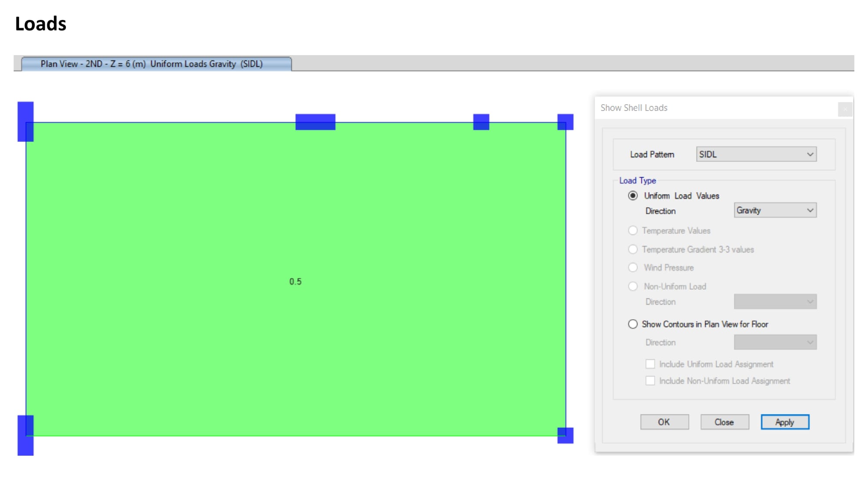Open the Non-Uniform Load direction dropdown
868x488 pixels.
click(775, 301)
